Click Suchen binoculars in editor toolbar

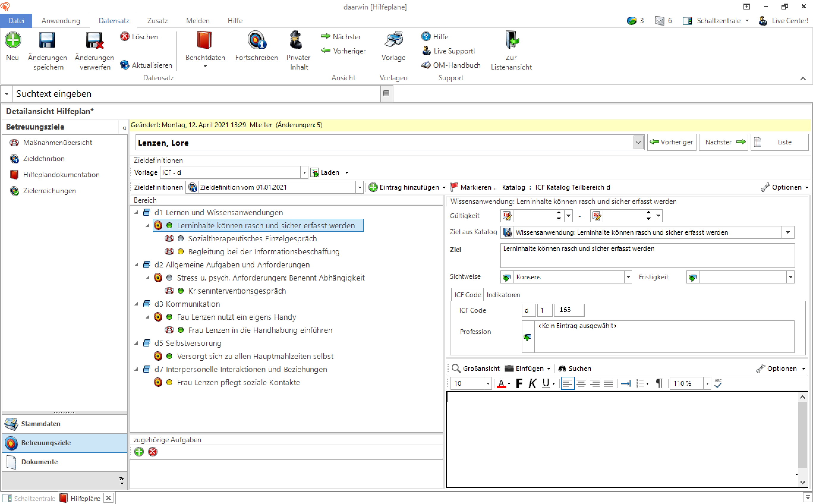(x=575, y=369)
